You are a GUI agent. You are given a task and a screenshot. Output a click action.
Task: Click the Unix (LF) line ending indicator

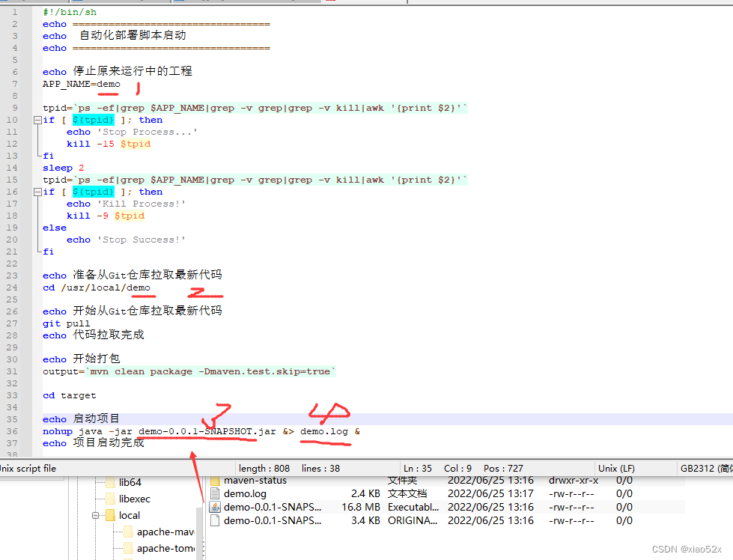click(616, 469)
